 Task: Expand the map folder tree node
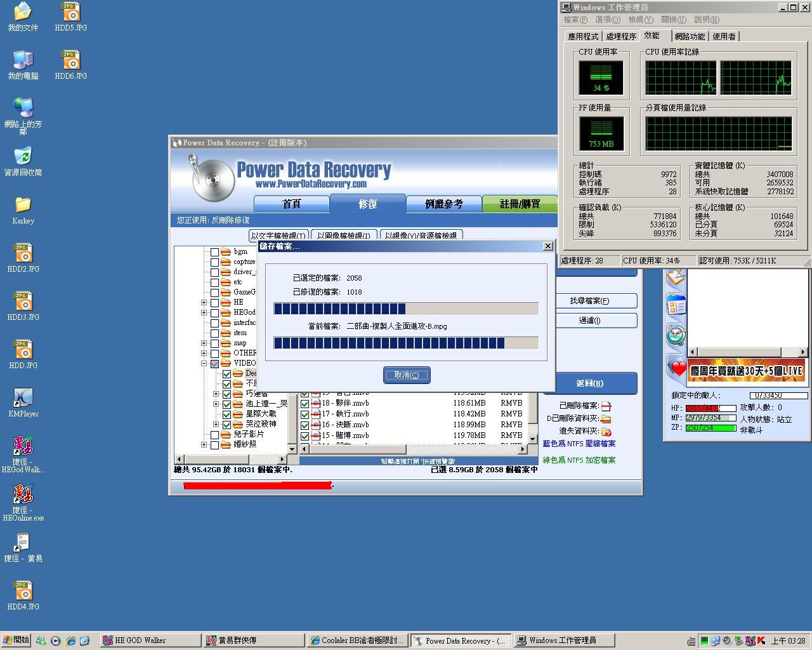tap(204, 343)
